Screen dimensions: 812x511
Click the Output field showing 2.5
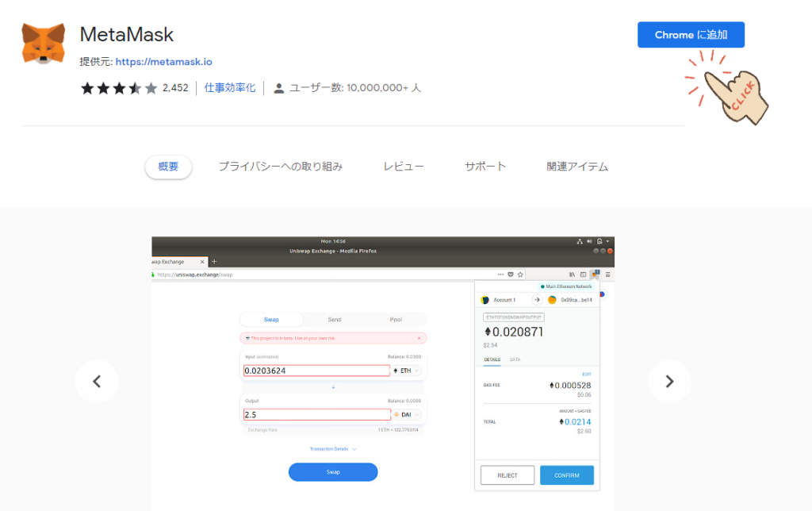(317, 415)
